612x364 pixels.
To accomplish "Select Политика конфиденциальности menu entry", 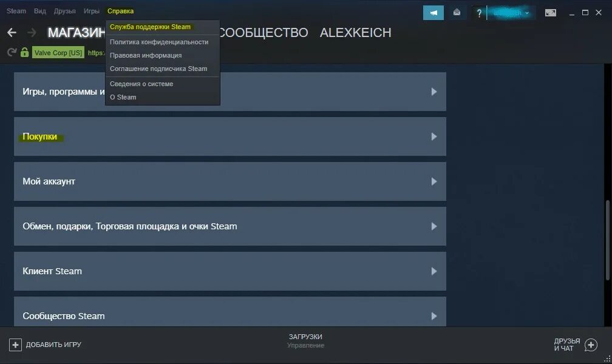I will click(162, 42).
